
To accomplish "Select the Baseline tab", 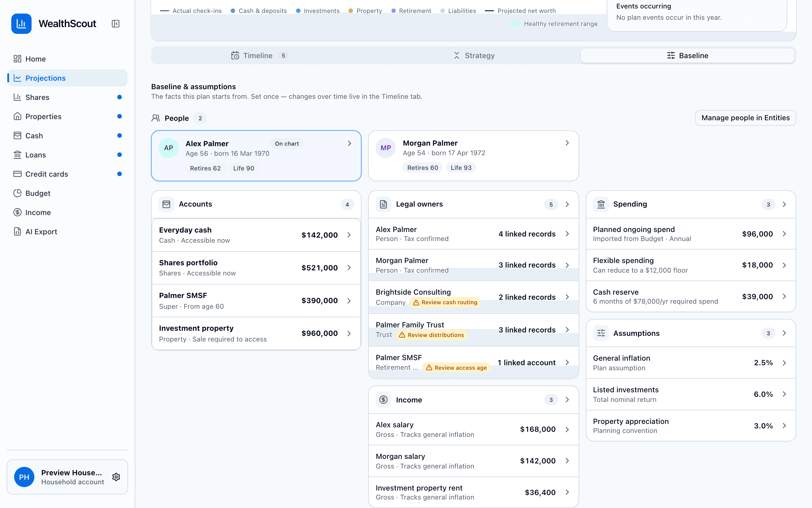I will click(x=687, y=55).
